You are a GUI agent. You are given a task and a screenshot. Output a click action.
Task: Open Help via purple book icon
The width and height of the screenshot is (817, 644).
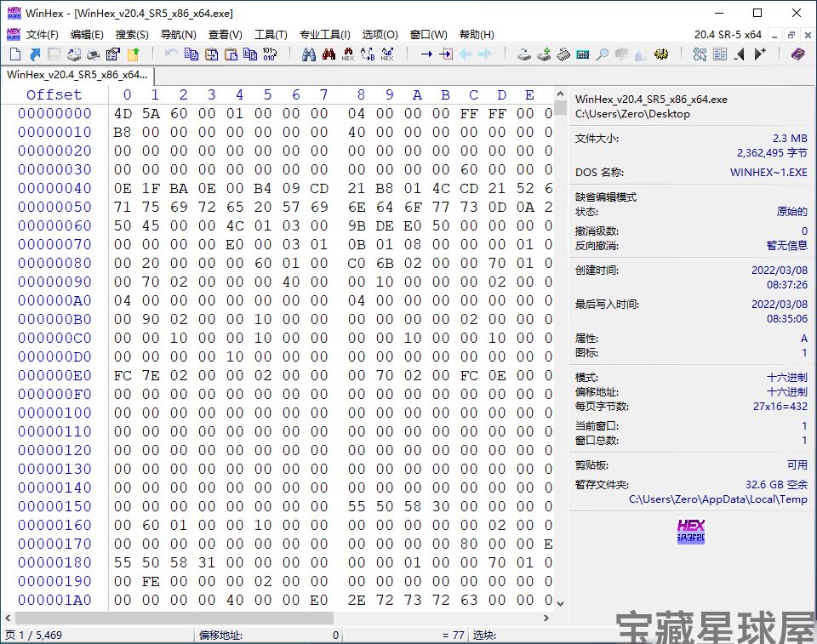pos(797,54)
